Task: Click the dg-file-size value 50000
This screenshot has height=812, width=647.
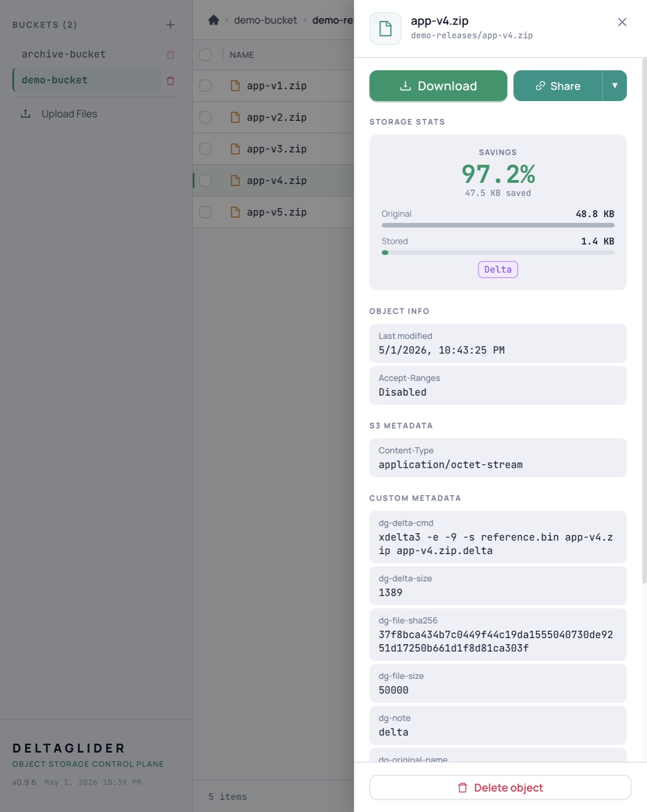Action: tap(393, 690)
